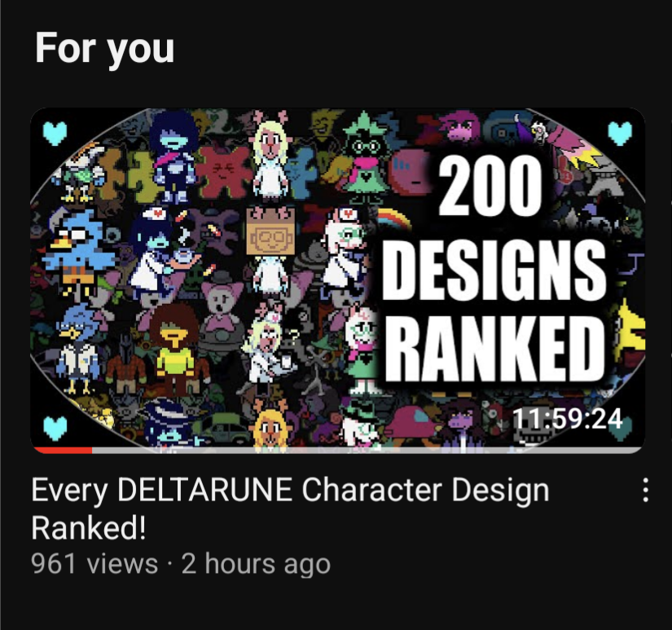Click the "200 DESIGNS RANKED" thumbnail text
This screenshot has height=630, width=672.
pyautogui.click(x=492, y=269)
